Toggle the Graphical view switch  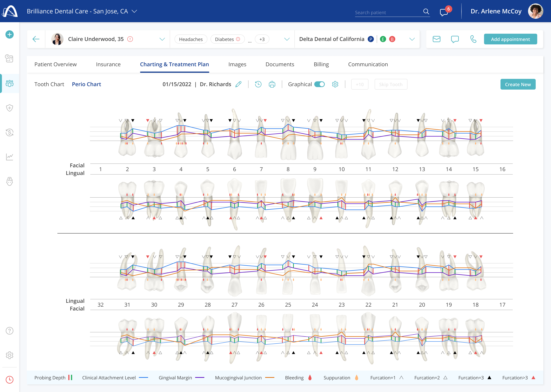[x=319, y=84]
